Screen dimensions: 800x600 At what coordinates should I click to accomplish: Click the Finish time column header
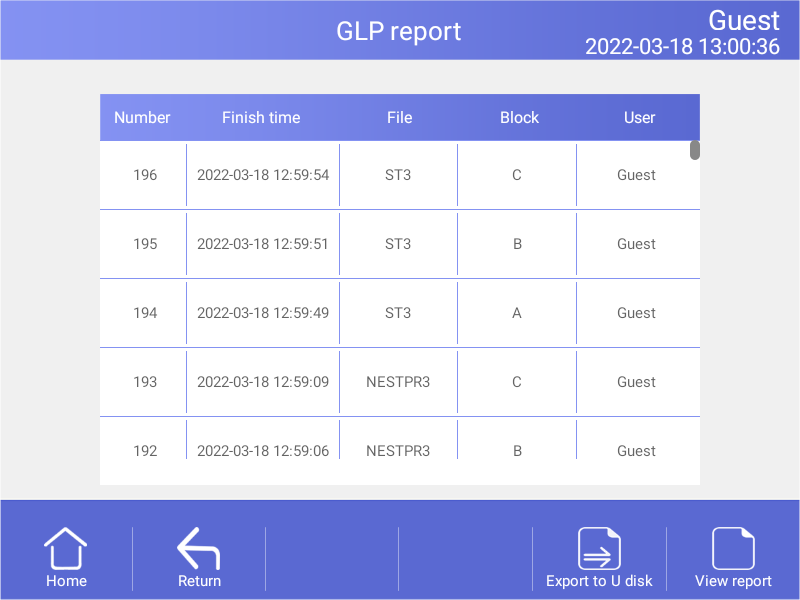[261, 117]
